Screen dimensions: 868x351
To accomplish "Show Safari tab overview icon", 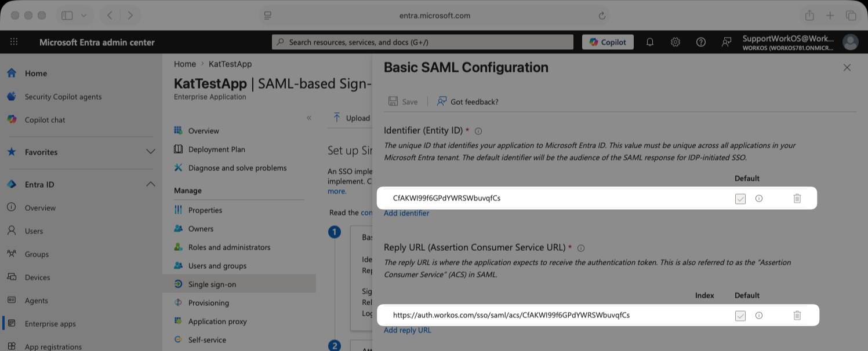I will (x=851, y=16).
